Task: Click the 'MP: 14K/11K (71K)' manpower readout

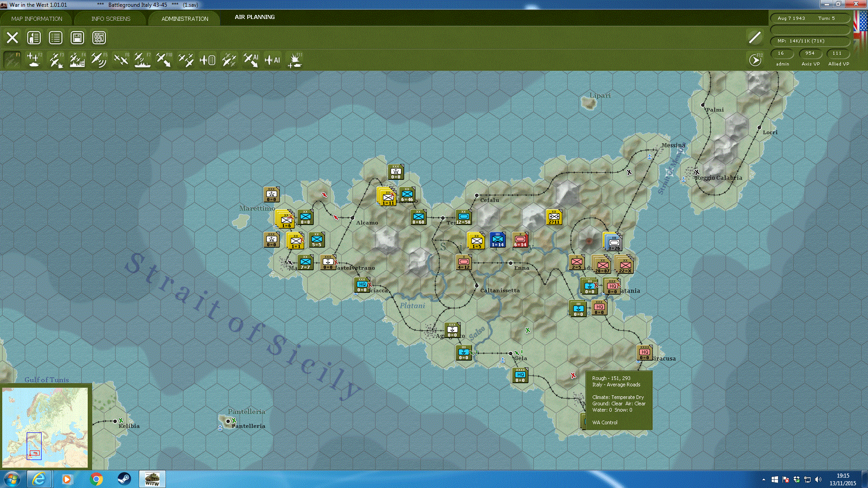Action: coord(801,41)
